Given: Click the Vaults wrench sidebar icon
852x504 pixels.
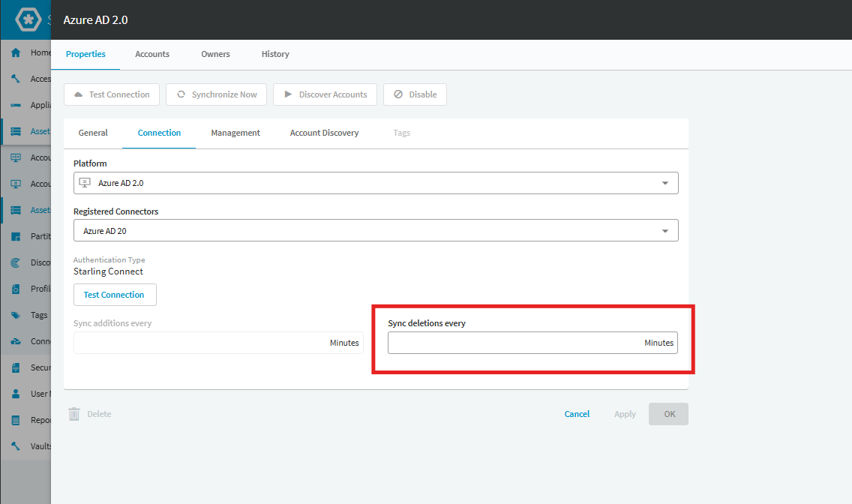Looking at the screenshot, I should click(16, 446).
